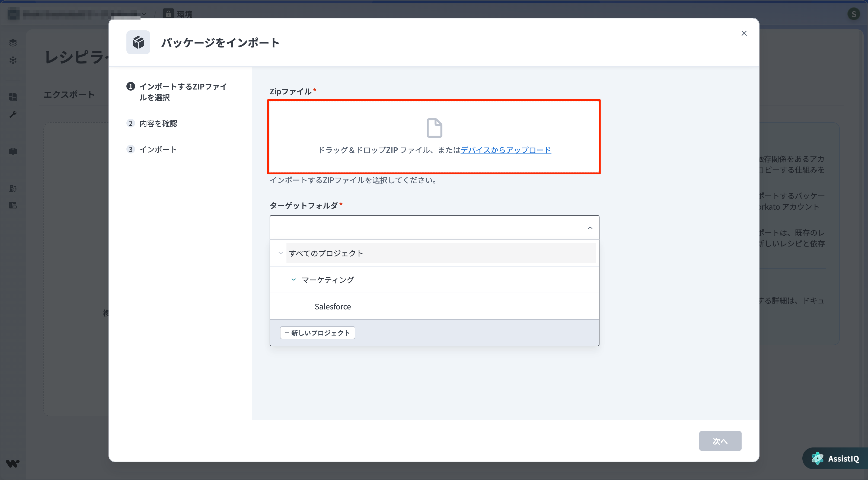
Task: Choose the Salesforce folder
Action: [x=333, y=306]
